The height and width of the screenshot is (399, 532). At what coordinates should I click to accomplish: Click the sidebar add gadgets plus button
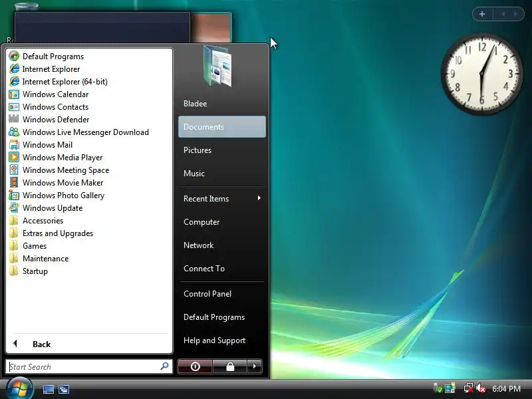[x=482, y=14]
